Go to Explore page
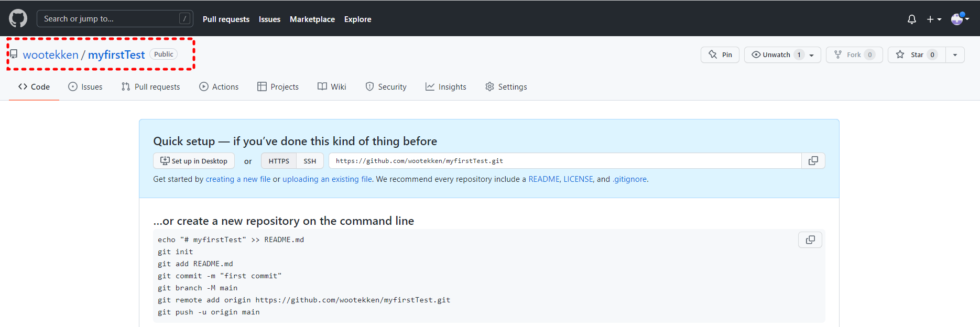The width and height of the screenshot is (980, 327). click(x=357, y=19)
